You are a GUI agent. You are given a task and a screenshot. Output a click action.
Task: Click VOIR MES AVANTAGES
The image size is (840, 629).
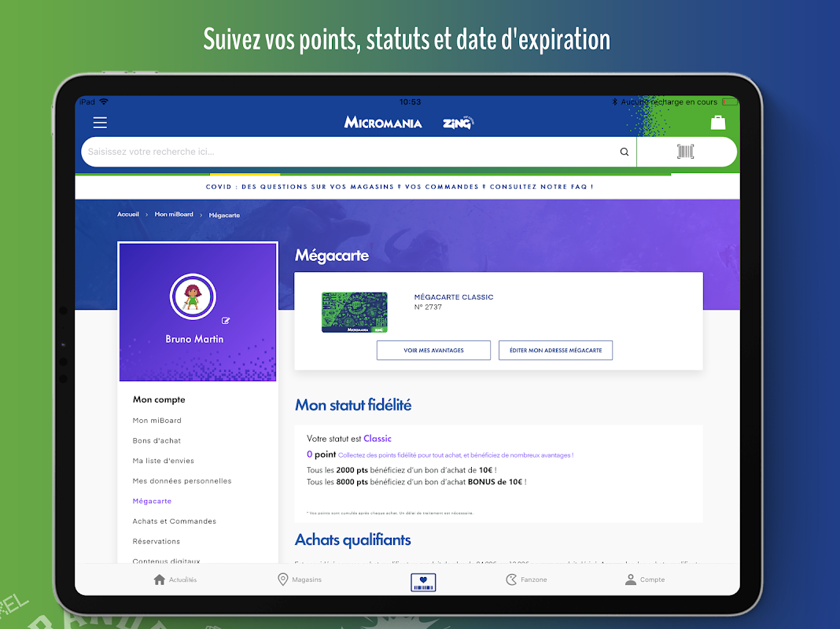(433, 350)
